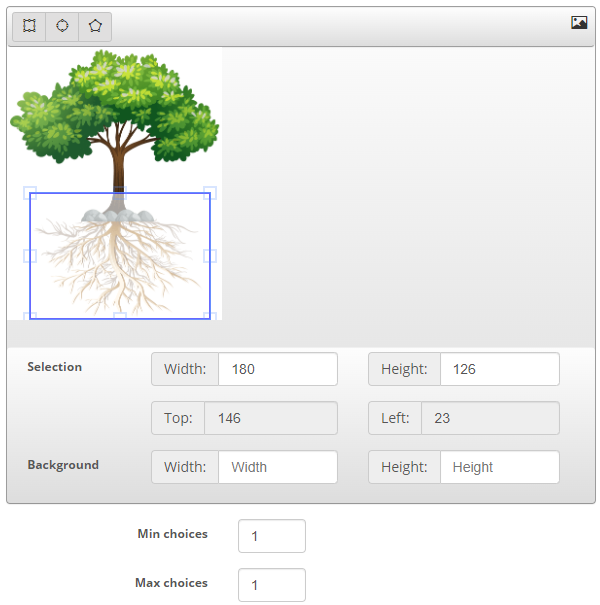
Task: Click the Max choices label
Action: 171,583
